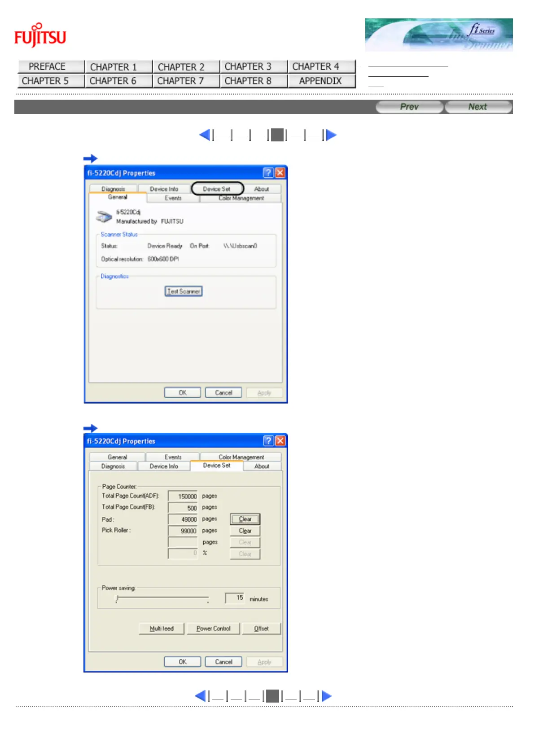Select the Diagnosis tab in the Page Counter dialog
This screenshot has width=534, height=756.
pos(113,466)
